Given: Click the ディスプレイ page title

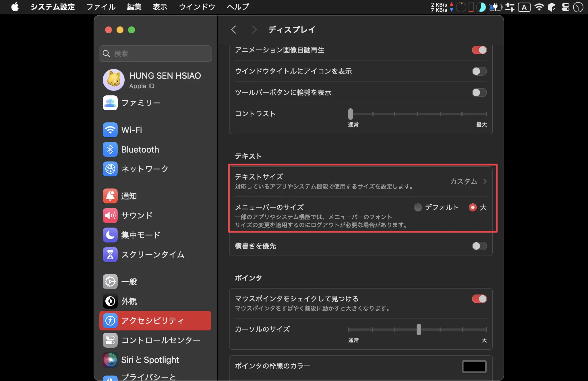Looking at the screenshot, I should (292, 30).
